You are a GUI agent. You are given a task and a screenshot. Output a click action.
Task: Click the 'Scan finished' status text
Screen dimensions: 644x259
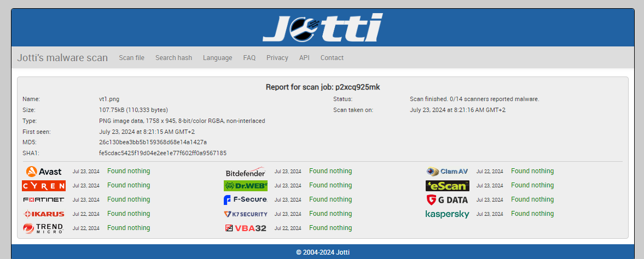pos(474,99)
